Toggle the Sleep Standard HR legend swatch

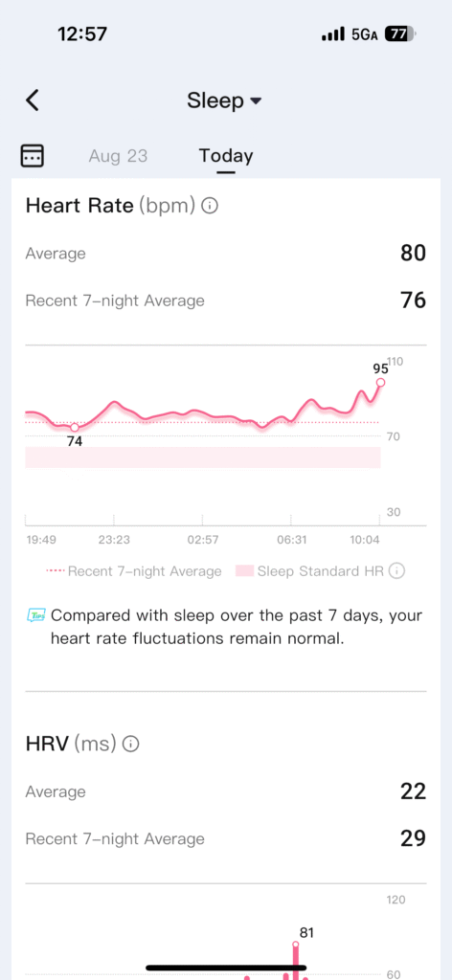pyautogui.click(x=244, y=570)
